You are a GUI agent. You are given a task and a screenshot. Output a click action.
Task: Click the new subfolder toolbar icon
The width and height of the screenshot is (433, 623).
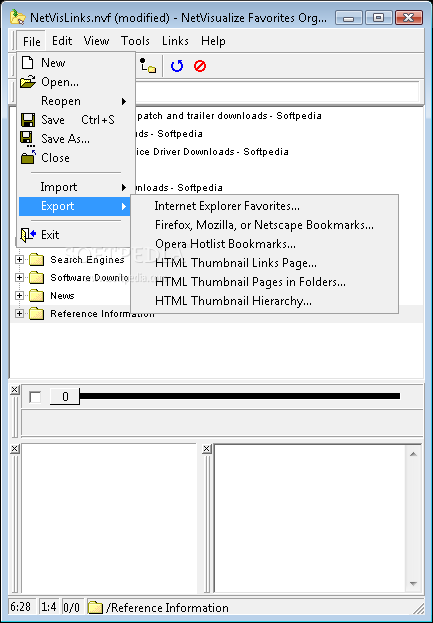click(x=148, y=66)
